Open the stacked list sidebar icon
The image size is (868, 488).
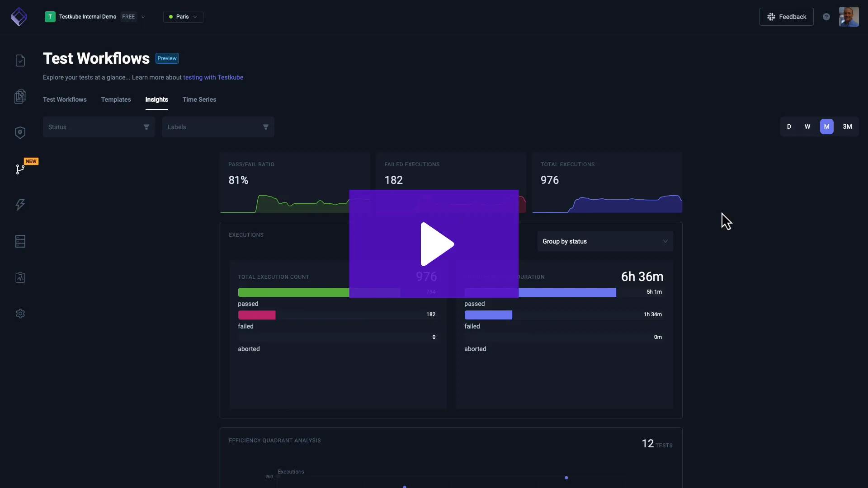20,241
